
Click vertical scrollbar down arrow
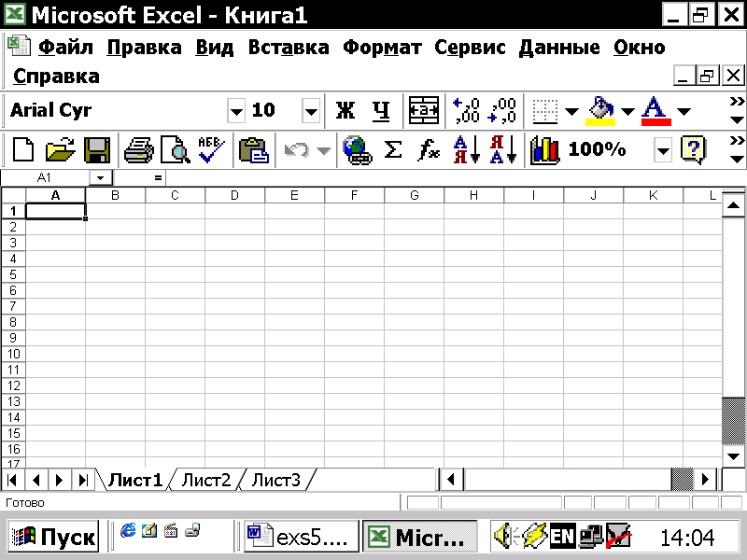(x=734, y=456)
